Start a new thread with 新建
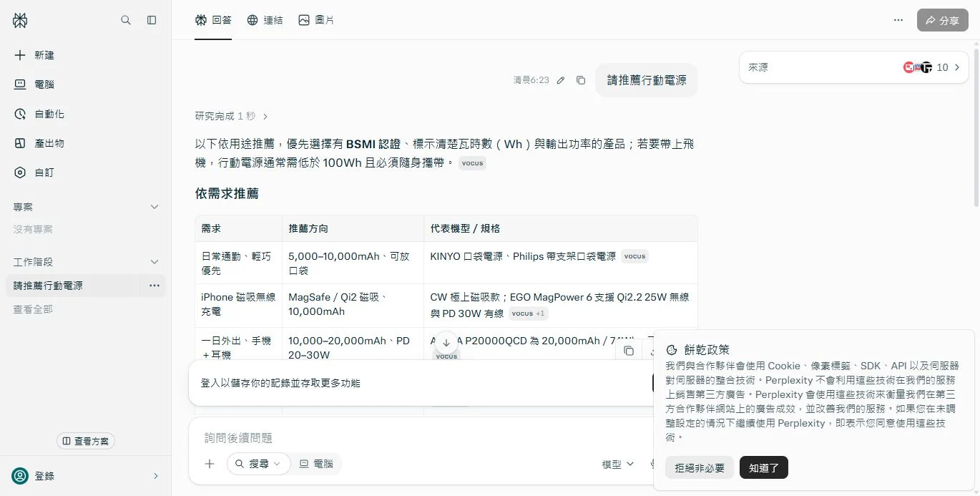 [x=86, y=55]
